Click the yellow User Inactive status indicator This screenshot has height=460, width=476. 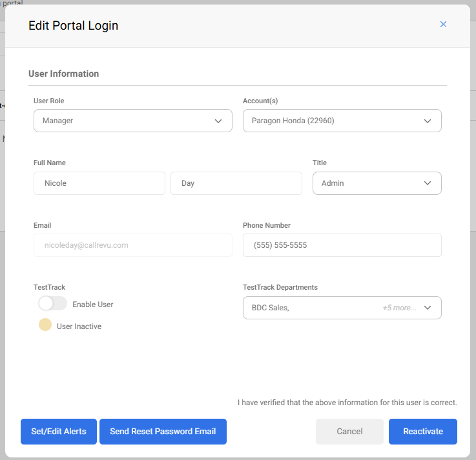(45, 325)
